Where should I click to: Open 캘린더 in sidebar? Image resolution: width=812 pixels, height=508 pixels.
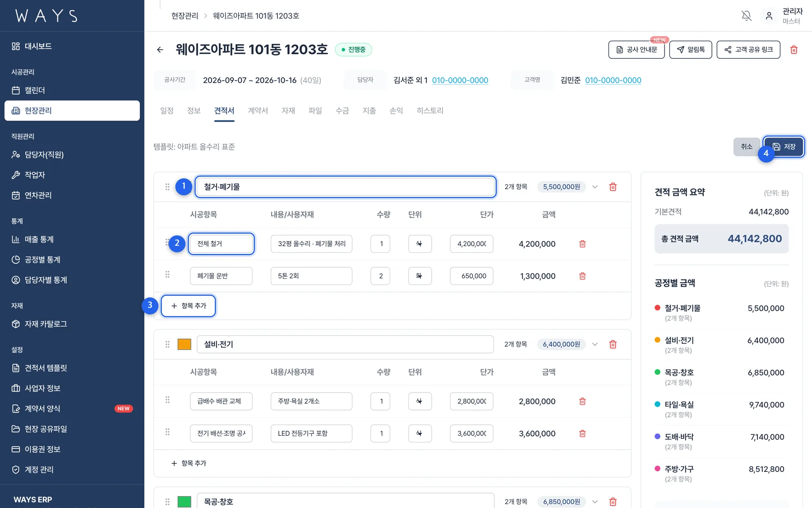(x=72, y=90)
